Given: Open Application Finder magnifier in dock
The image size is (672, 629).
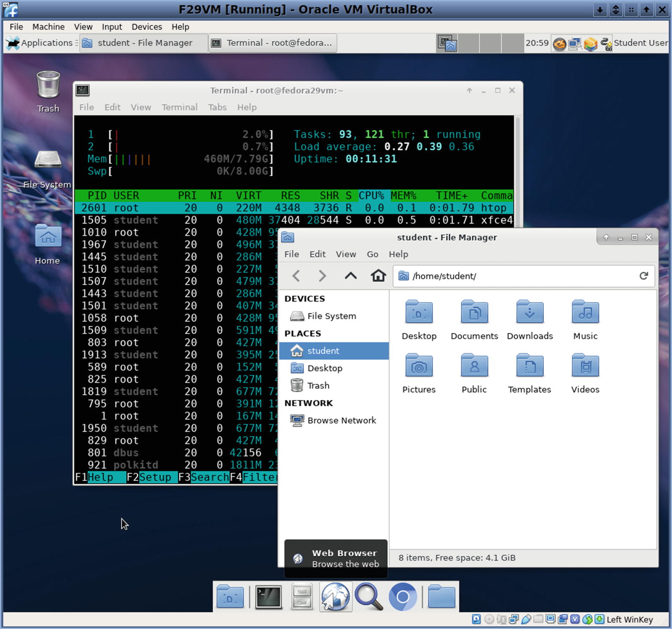Looking at the screenshot, I should (x=369, y=596).
